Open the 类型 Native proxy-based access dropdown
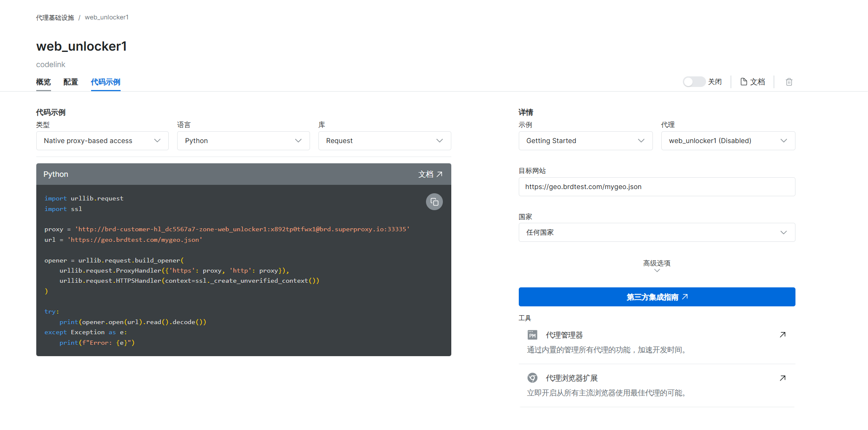Viewport: 868px width, 430px height. pyautogui.click(x=102, y=141)
